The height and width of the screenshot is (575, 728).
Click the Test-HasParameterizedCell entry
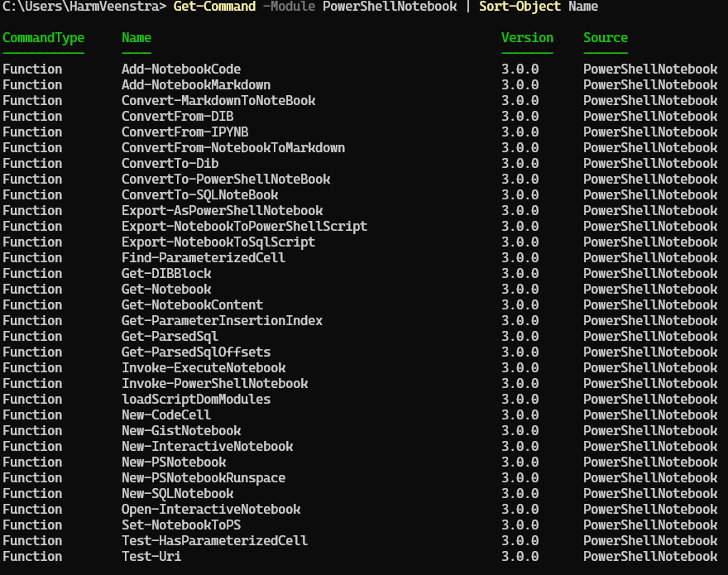click(214, 541)
